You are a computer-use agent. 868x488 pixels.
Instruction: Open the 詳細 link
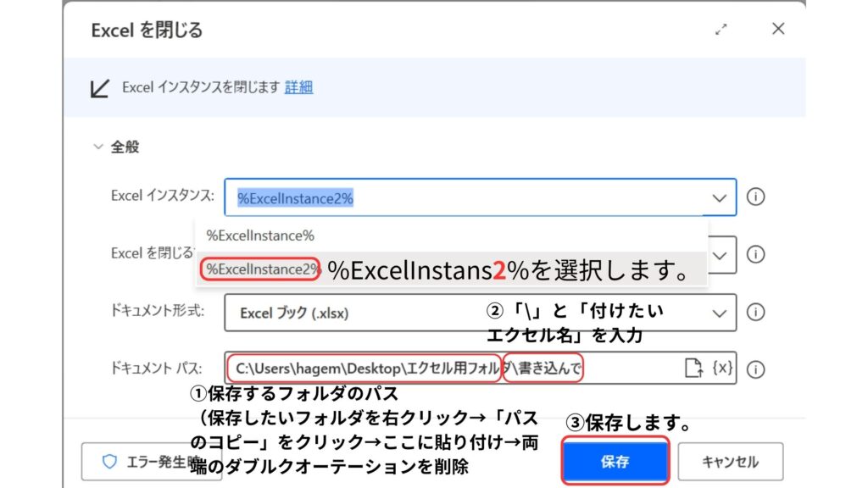point(298,87)
